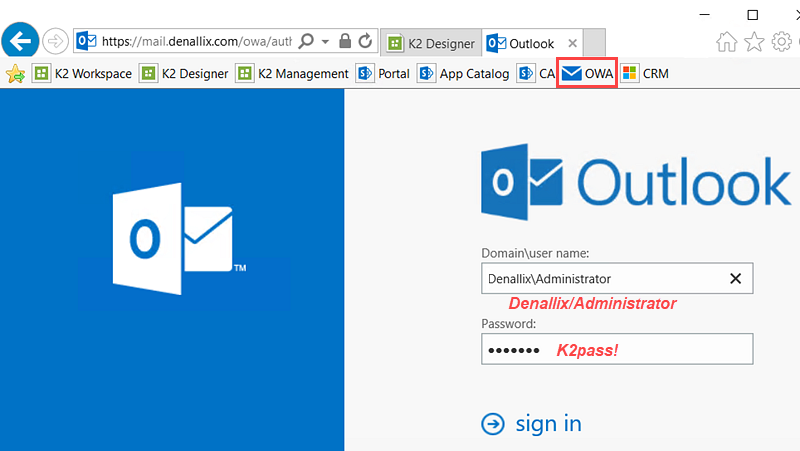Open the CRM favorite
The height and width of the screenshot is (451, 800).
(x=645, y=74)
